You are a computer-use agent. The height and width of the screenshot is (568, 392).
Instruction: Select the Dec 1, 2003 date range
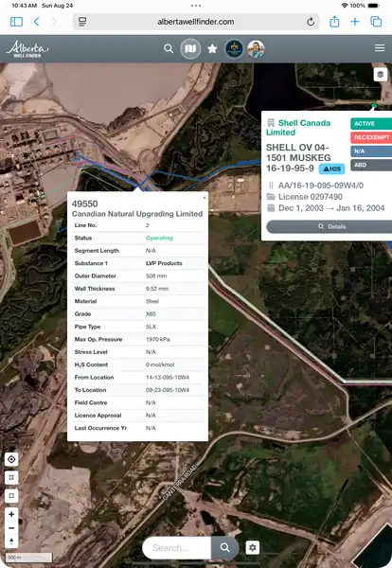(x=331, y=208)
